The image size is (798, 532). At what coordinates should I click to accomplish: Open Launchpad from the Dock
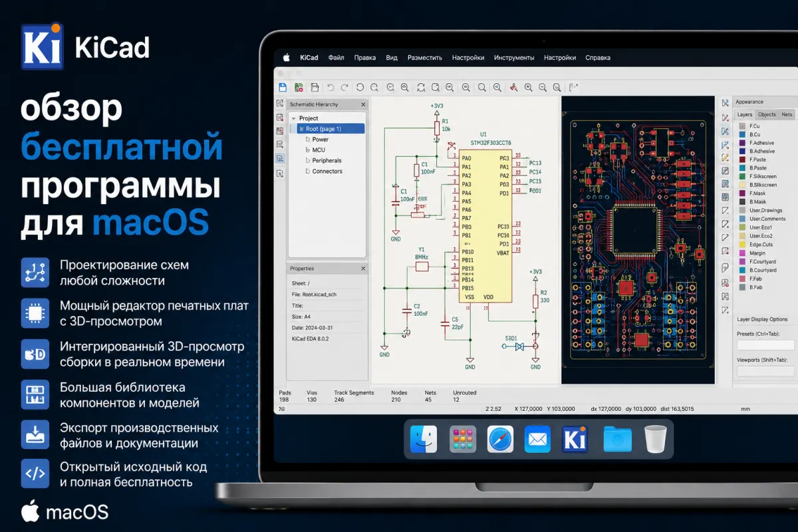[x=462, y=440]
